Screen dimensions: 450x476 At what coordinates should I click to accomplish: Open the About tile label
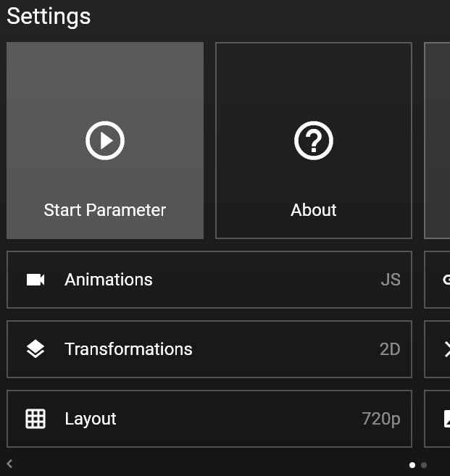[314, 210]
